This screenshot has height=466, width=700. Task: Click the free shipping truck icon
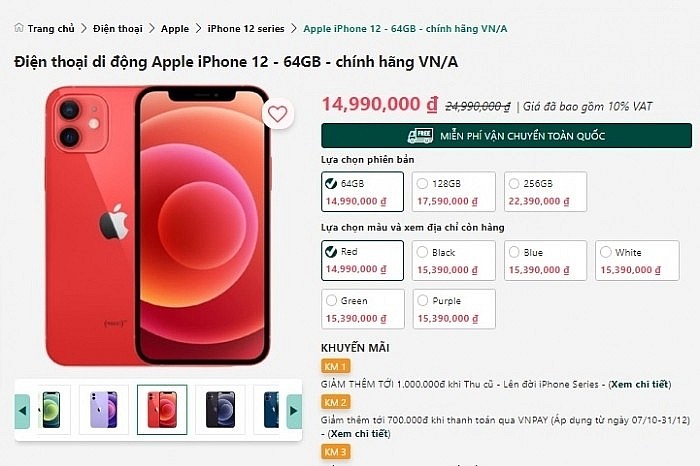[x=420, y=136]
